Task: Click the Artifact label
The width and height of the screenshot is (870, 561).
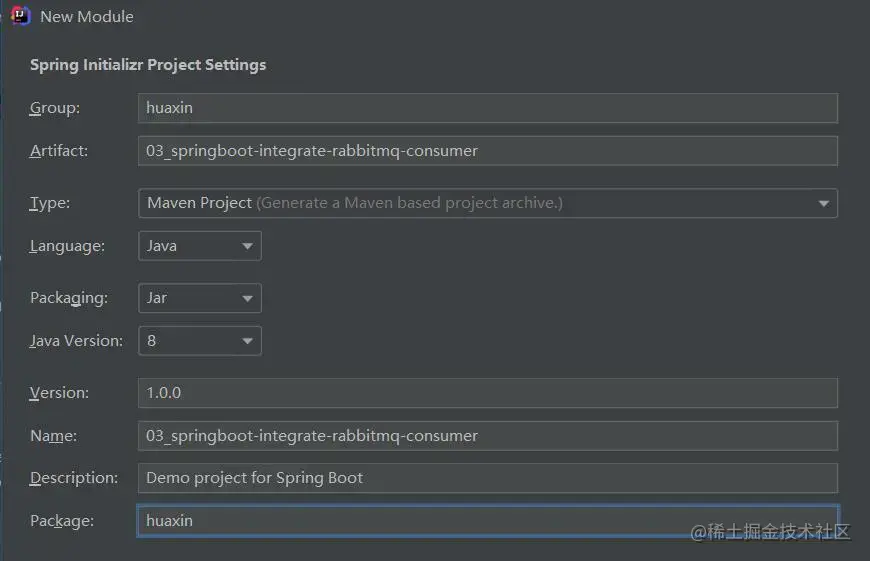Action: 59,151
